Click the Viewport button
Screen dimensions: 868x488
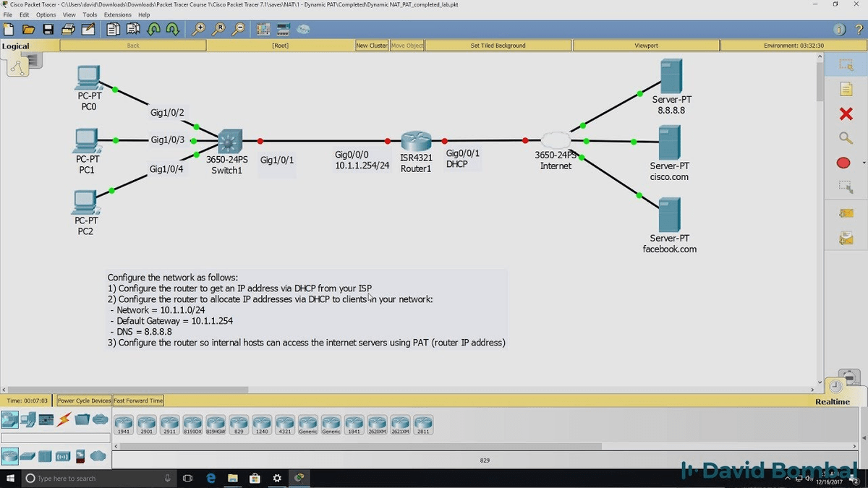pyautogui.click(x=646, y=46)
